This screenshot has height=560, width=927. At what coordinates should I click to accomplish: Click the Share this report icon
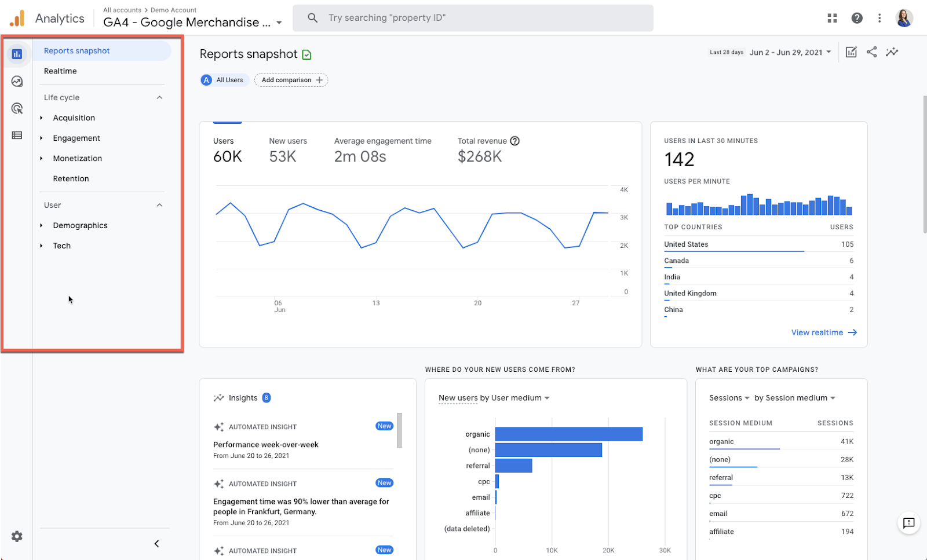(x=871, y=52)
